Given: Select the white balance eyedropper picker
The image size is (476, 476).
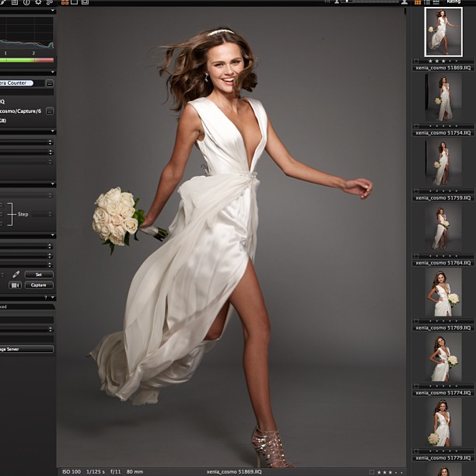Looking at the screenshot, I should pos(16,275).
